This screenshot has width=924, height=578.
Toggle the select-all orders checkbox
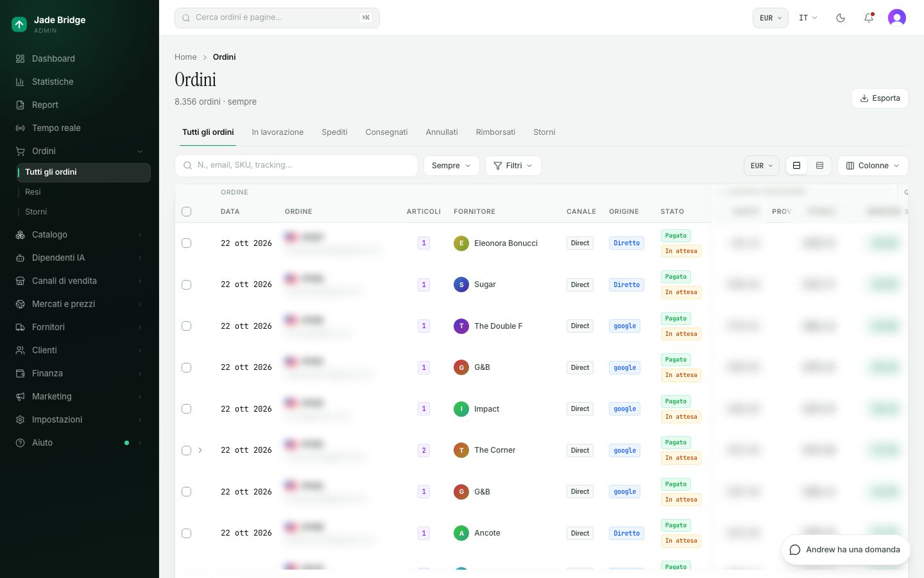tap(187, 212)
